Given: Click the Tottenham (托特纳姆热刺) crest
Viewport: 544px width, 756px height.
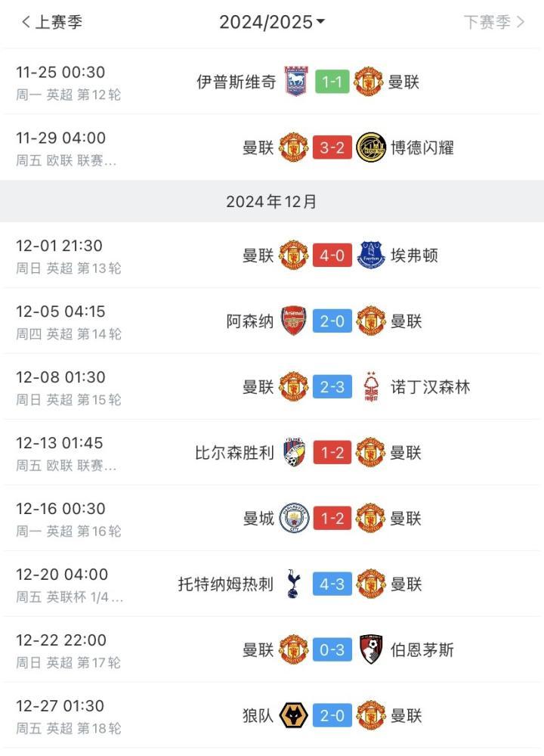Looking at the screenshot, I should coord(295,584).
